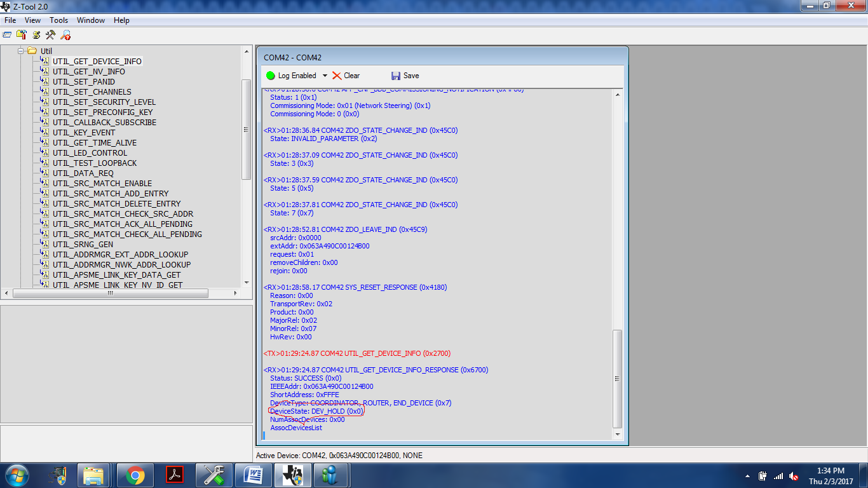This screenshot has width=868, height=488.
Task: Open the messenger people icon on the taskbar
Action: tap(331, 475)
